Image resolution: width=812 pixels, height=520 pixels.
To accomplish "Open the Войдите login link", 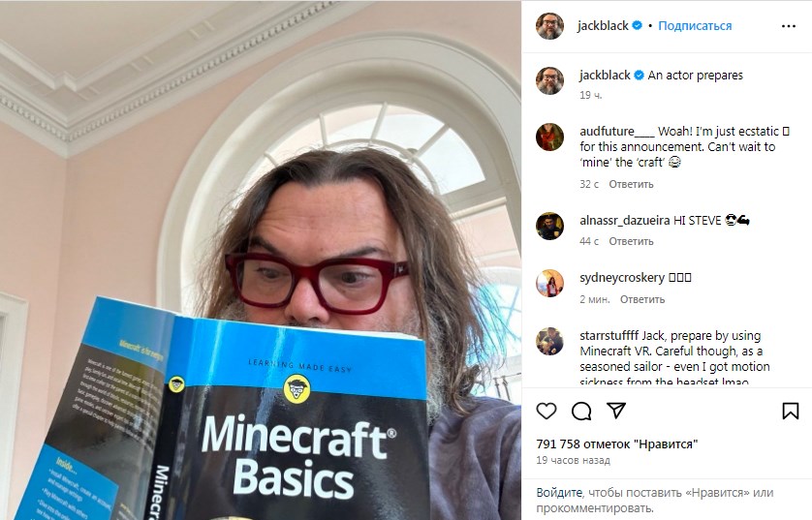I will coord(559,493).
